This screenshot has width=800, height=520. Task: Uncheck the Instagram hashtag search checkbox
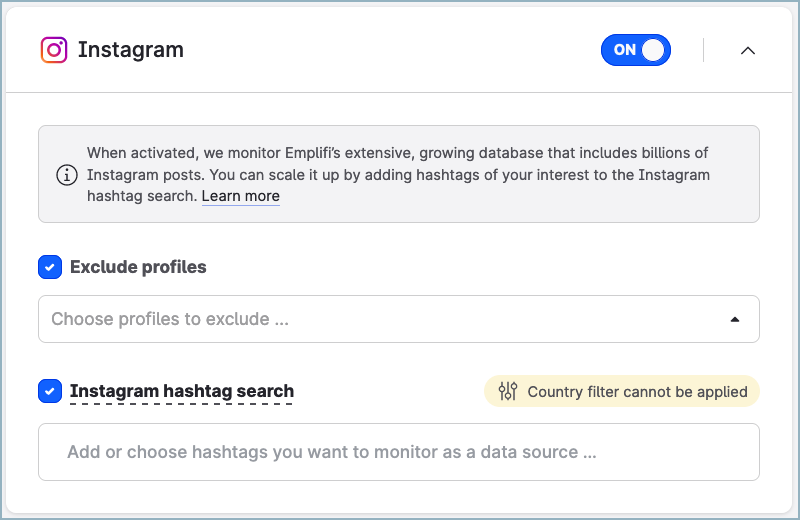[x=50, y=391]
